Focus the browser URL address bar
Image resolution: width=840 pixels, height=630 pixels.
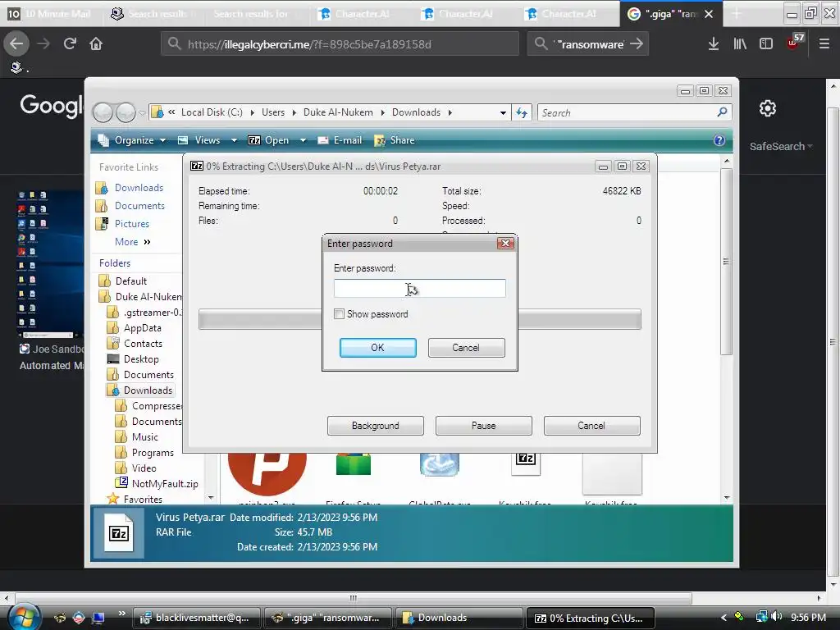[340, 44]
